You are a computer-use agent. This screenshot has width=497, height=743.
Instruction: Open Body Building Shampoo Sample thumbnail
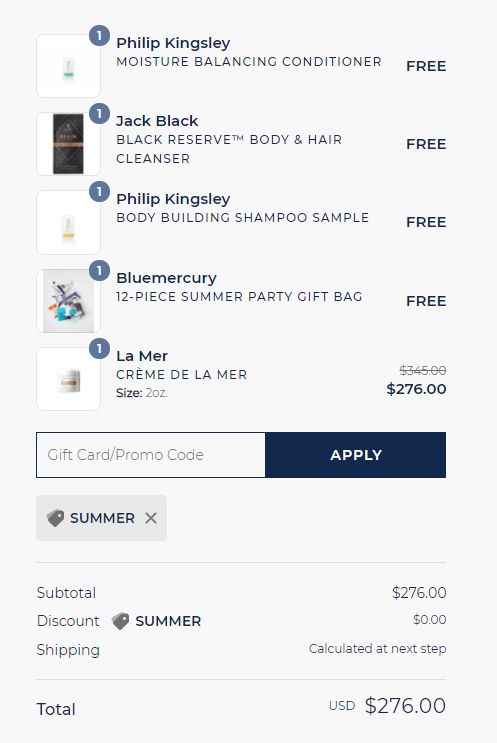point(68,222)
